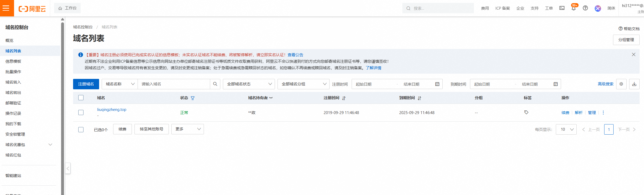The height and width of the screenshot is (195, 644).
Task: Open more-actions three-dot icon in row
Action: click(603, 112)
